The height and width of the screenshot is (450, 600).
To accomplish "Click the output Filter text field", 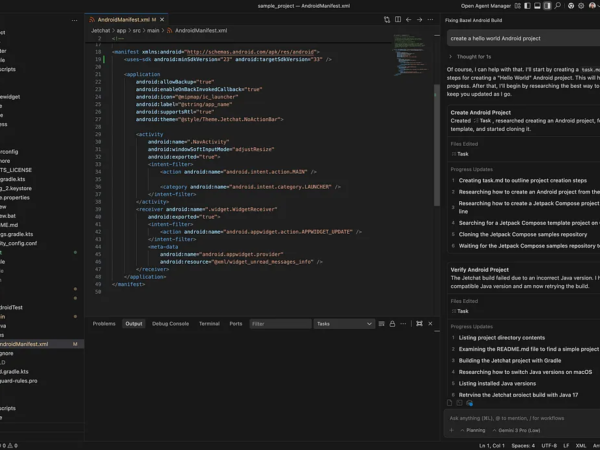I will click(280, 324).
